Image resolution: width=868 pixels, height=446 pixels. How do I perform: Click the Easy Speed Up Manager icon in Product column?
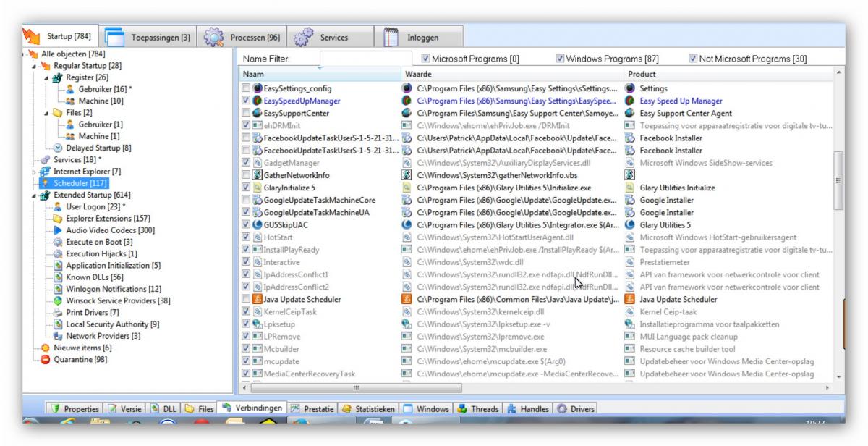629,101
